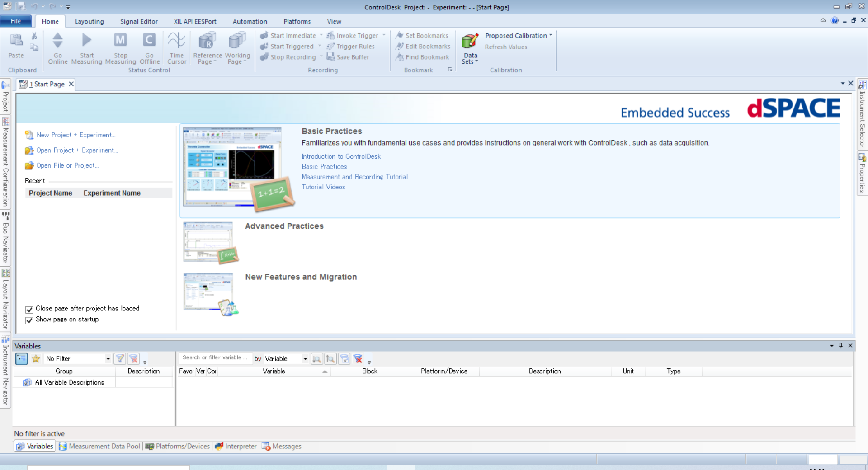Screen dimensions: 868x470
Task: Click the Cut scissors icon
Action: 34,36
